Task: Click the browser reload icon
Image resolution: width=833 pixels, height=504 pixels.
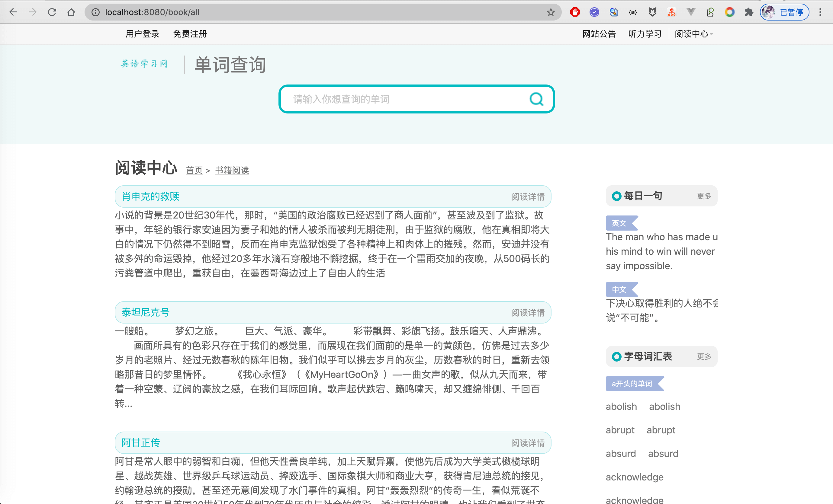Action: tap(52, 12)
